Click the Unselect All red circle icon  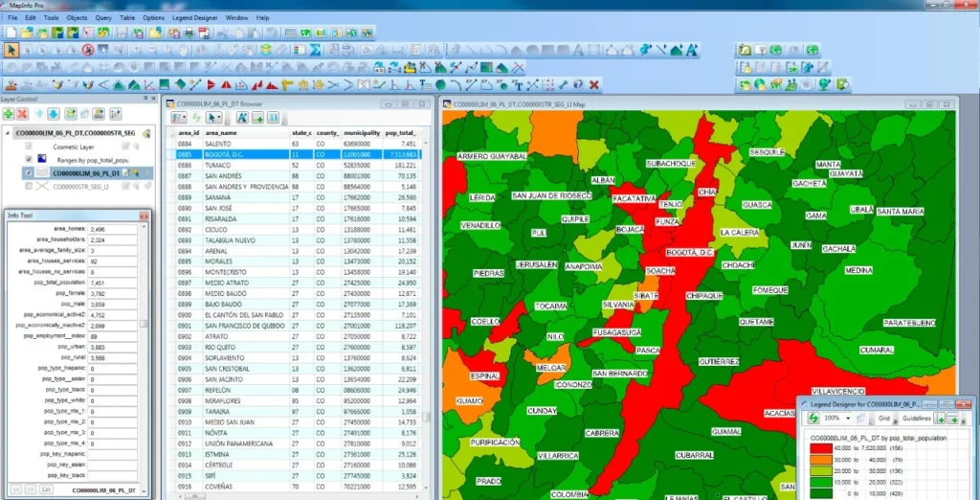click(88, 50)
